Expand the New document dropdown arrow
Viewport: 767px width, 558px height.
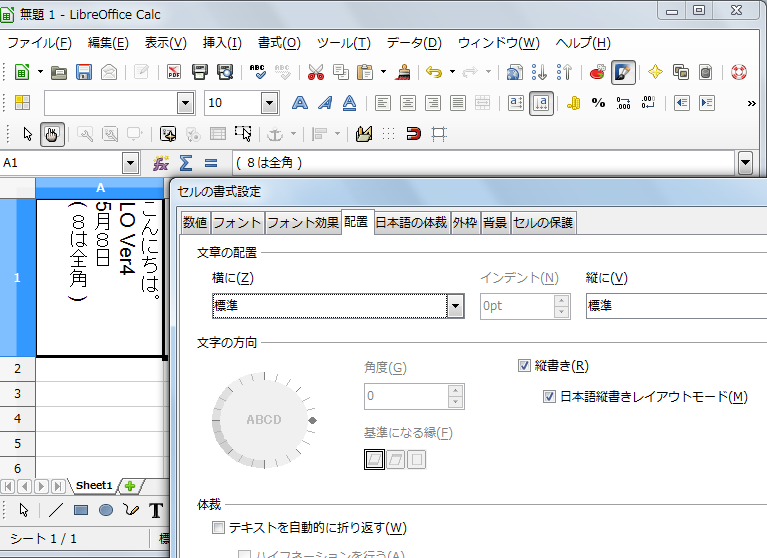click(x=40, y=72)
